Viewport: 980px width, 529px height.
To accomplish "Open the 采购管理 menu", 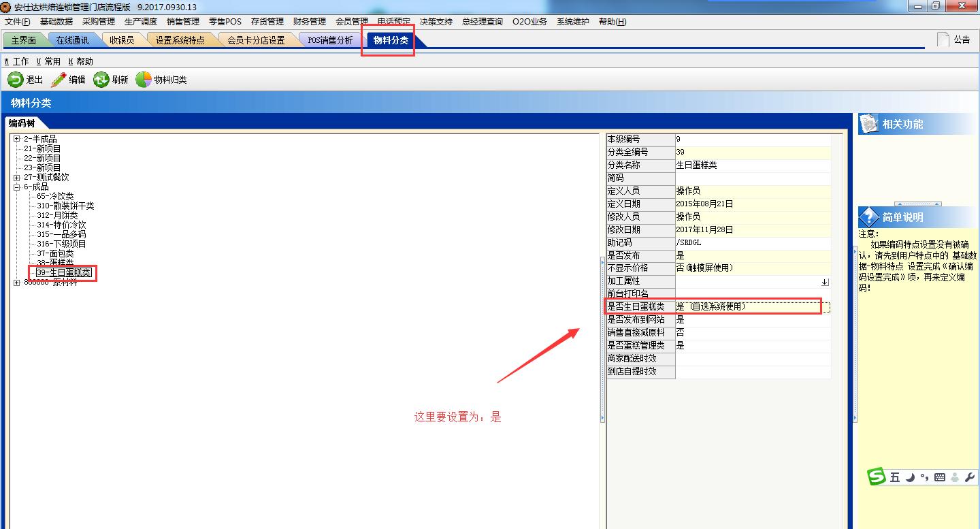I will [x=99, y=22].
